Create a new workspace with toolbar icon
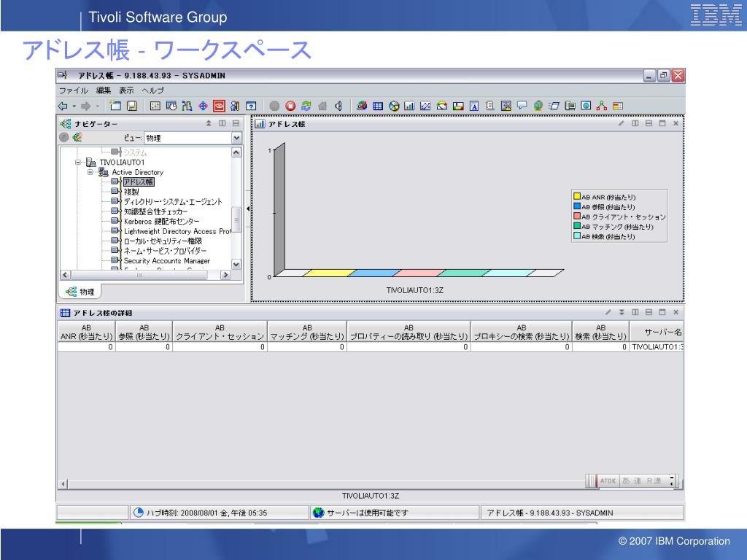Viewport: 747px width, 560px height. [115, 106]
